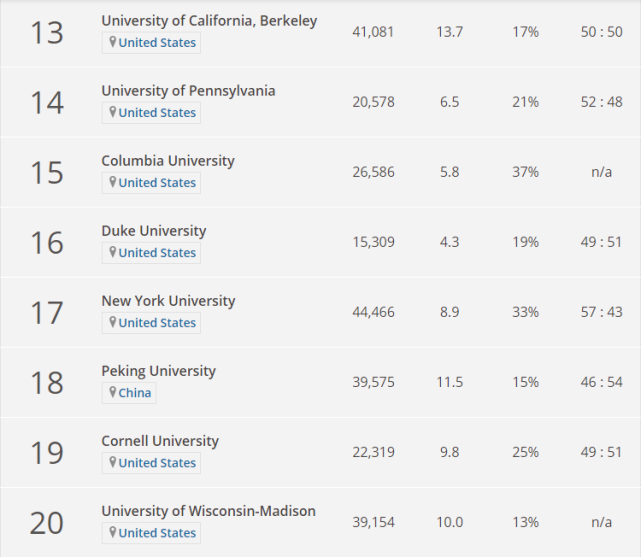Click the location pin under University of Pennsylvania
The image size is (641, 557).
click(113, 113)
